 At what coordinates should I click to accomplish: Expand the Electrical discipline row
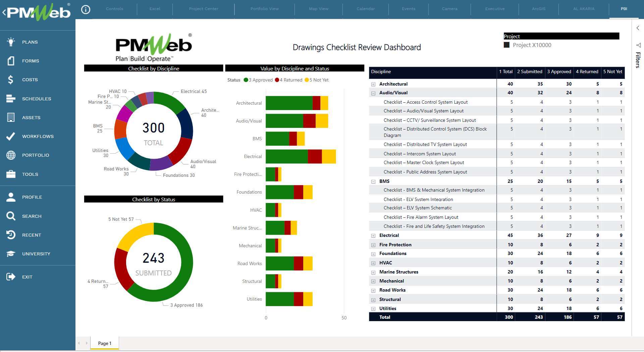tap(373, 236)
